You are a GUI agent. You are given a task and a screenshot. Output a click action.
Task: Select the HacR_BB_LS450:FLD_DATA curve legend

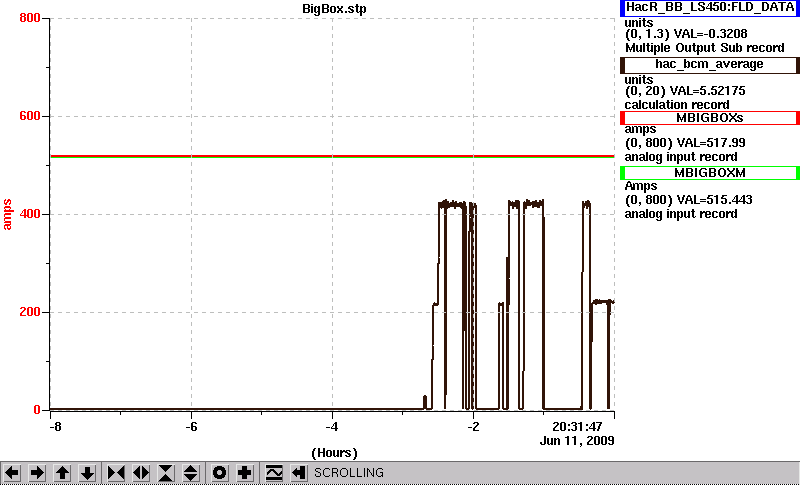click(x=710, y=8)
